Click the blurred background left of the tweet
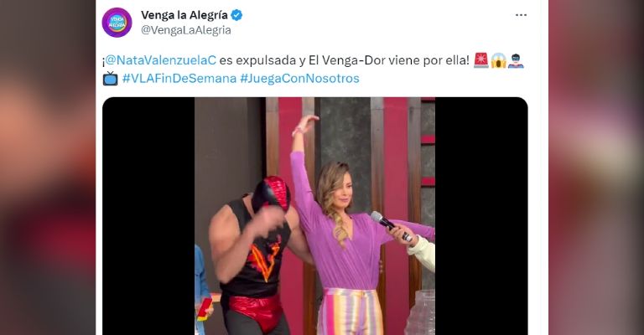The image size is (644, 335). [48, 167]
